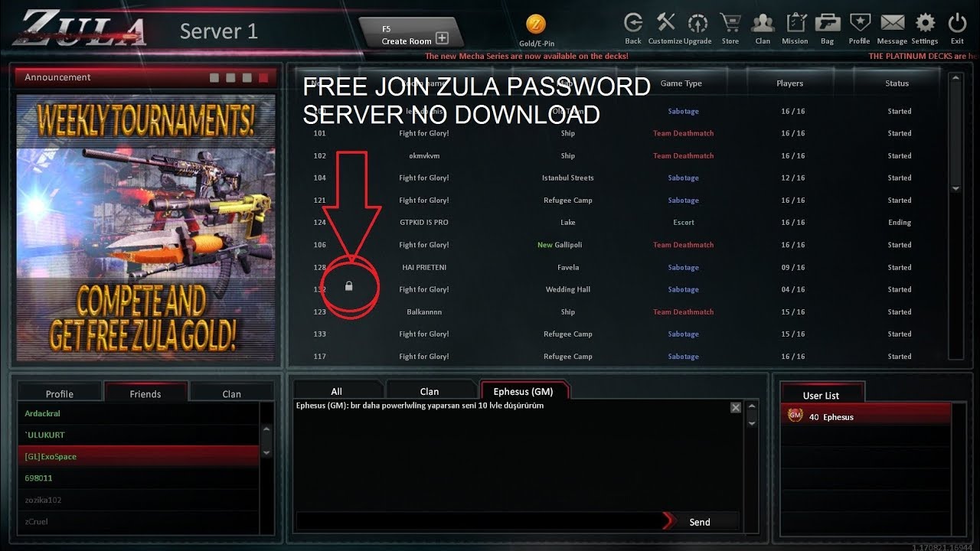Screen dimensions: 980x551
Task: Select room 102 okmvkvm
Action: (x=619, y=155)
